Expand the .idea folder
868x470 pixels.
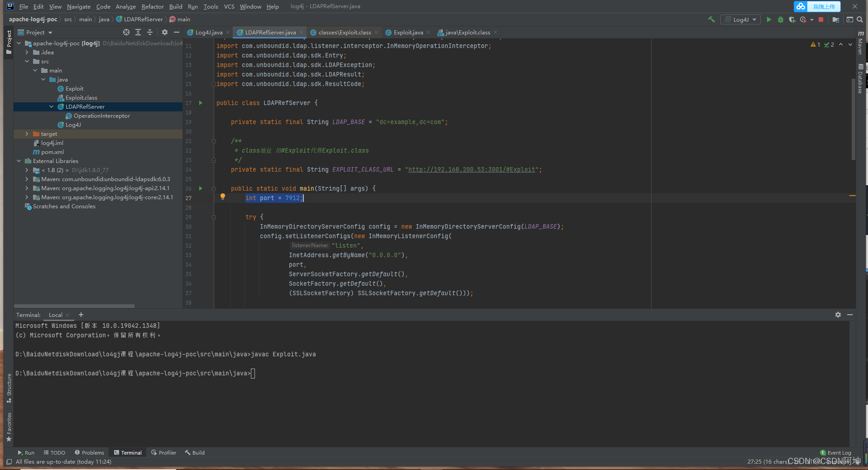point(27,53)
